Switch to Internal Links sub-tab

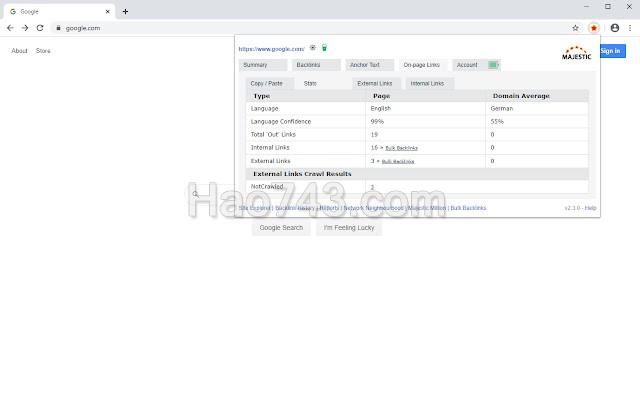[x=430, y=83]
